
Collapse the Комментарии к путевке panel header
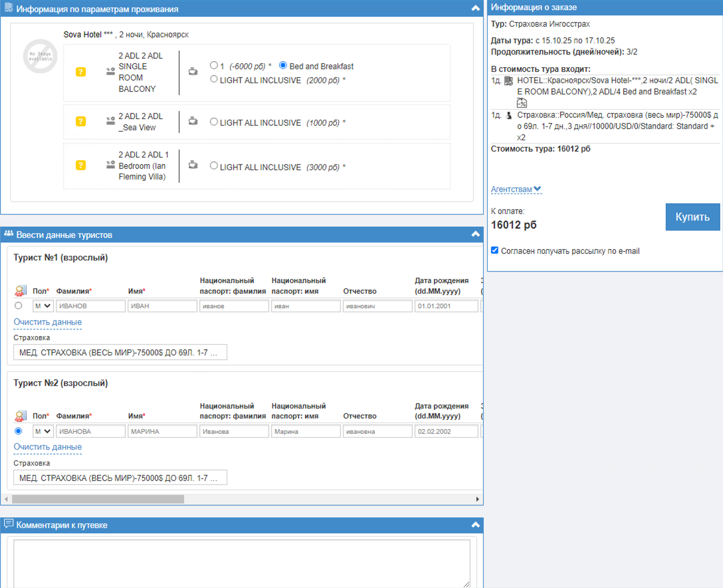point(475,525)
